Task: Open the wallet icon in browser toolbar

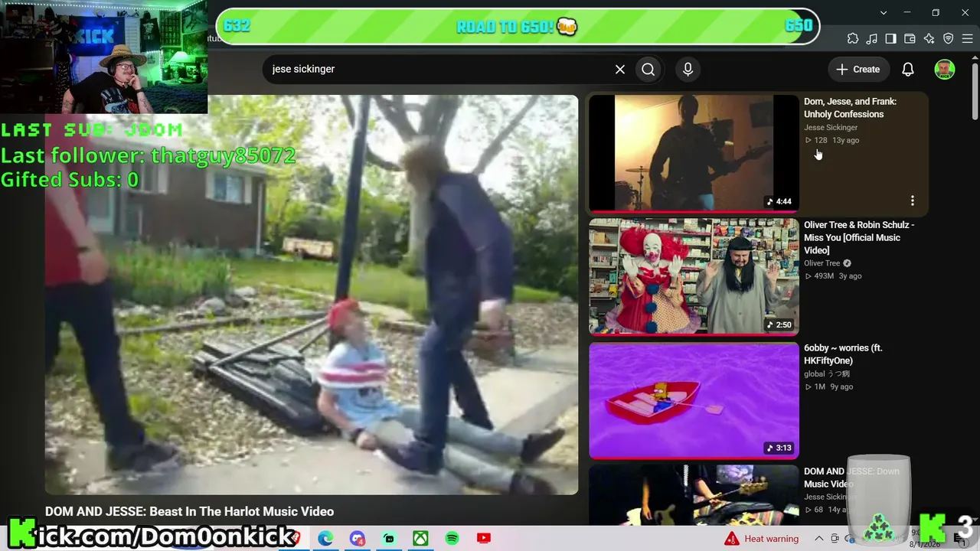Action: point(910,39)
